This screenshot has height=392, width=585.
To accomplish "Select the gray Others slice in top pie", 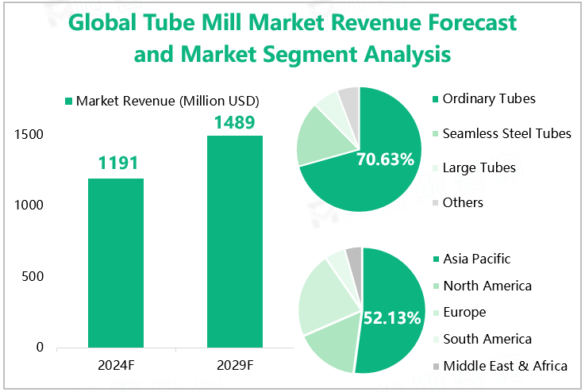I will click(349, 98).
